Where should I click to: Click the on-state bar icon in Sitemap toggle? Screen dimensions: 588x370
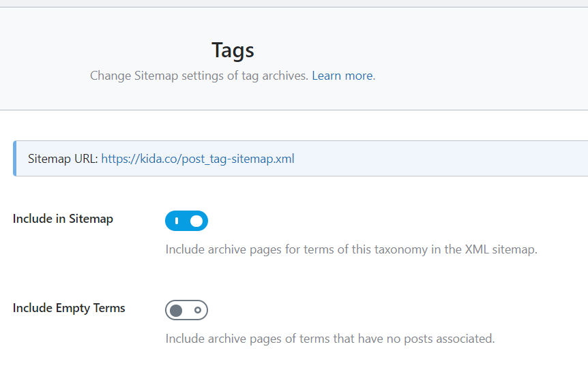click(177, 221)
